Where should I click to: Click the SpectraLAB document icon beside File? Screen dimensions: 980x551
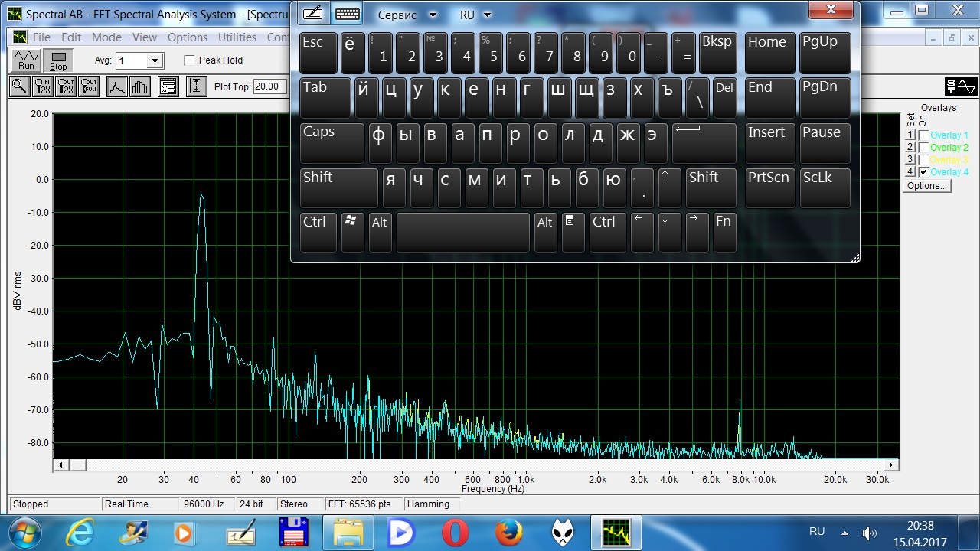tap(20, 37)
